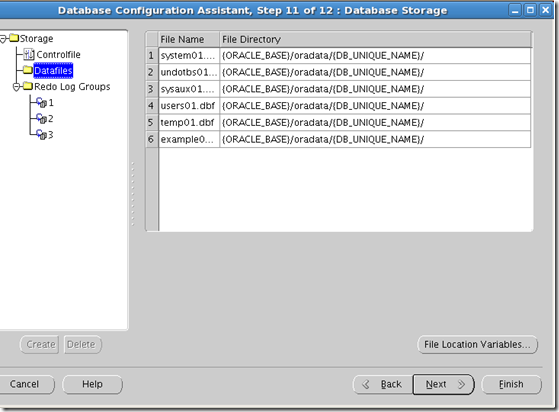Click the File Name column header
Viewport: 559px width, 412px height.
tap(189, 39)
